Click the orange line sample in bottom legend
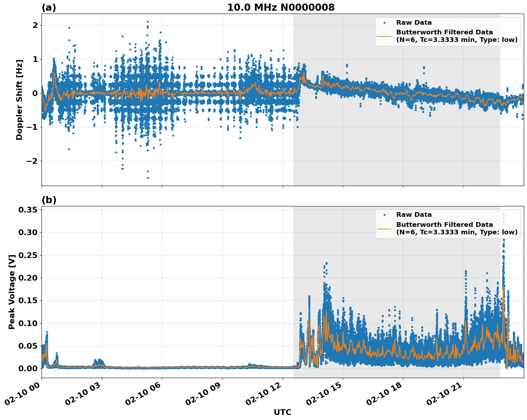The height and width of the screenshot is (420, 527). click(385, 228)
